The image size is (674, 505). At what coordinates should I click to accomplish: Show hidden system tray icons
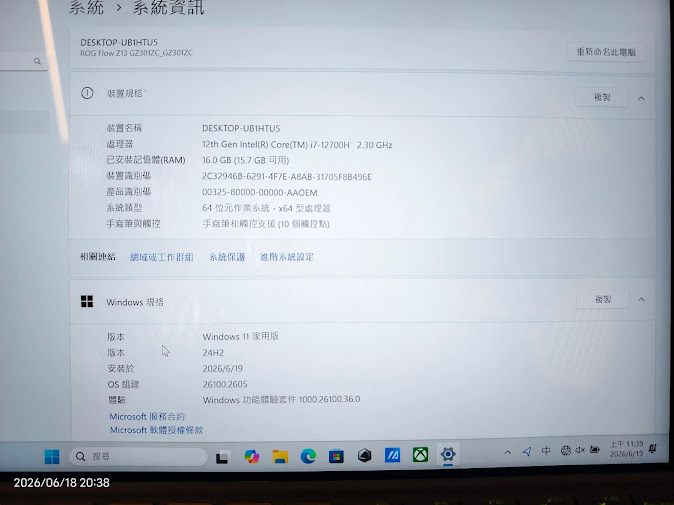point(508,452)
